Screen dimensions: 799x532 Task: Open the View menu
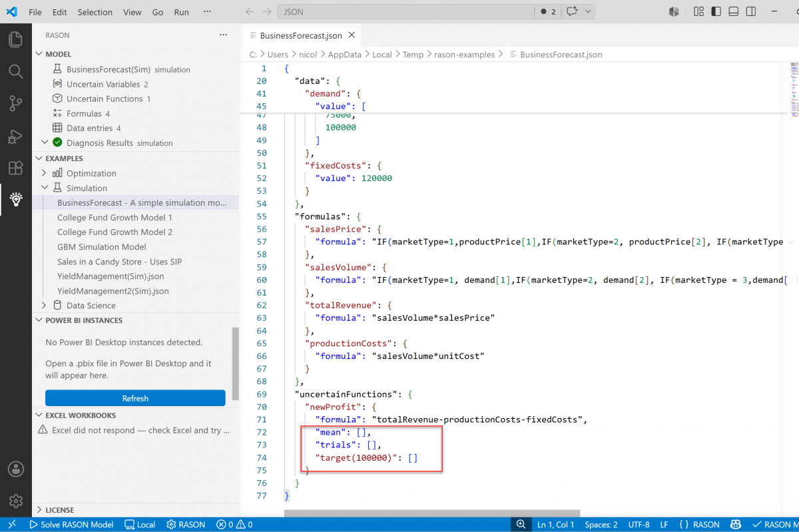[133, 12]
